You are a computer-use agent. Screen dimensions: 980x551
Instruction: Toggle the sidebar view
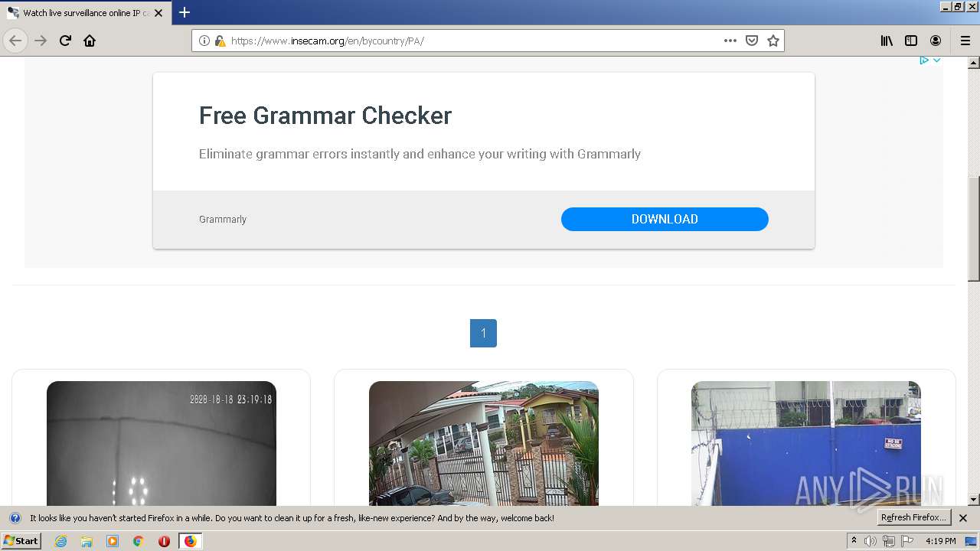911,41
